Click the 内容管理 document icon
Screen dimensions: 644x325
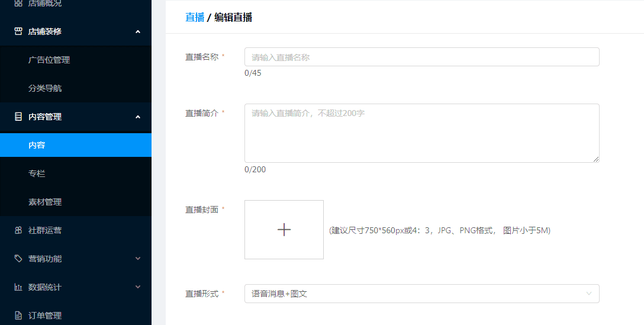(x=18, y=117)
